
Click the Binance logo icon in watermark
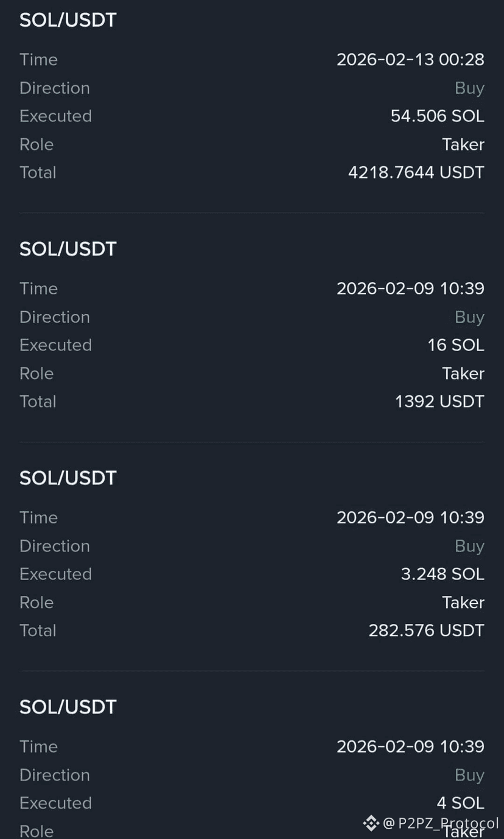(x=371, y=824)
